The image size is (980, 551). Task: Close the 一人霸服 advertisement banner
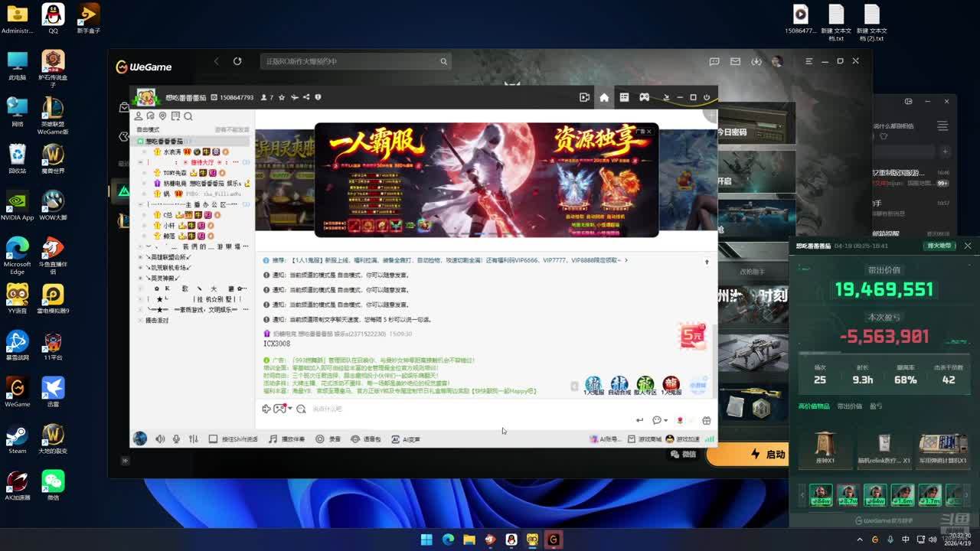[x=649, y=132]
